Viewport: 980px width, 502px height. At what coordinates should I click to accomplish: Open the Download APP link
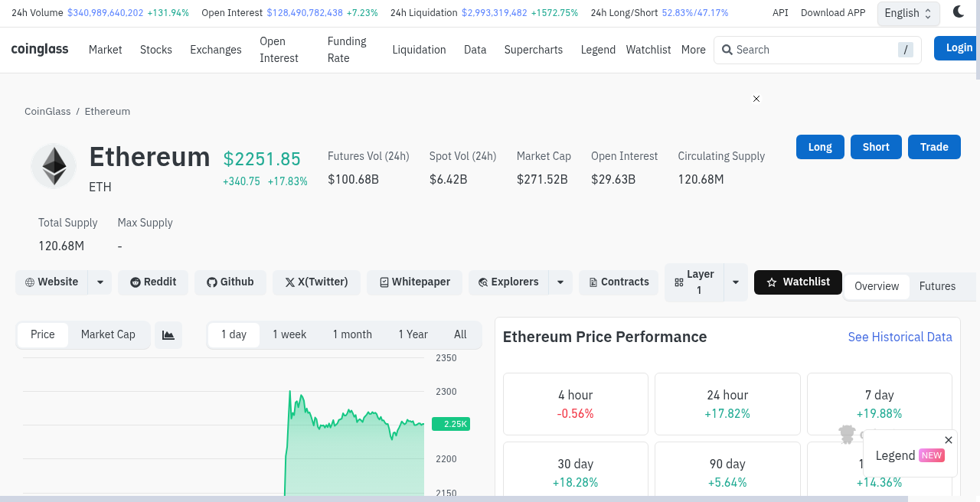click(x=833, y=13)
